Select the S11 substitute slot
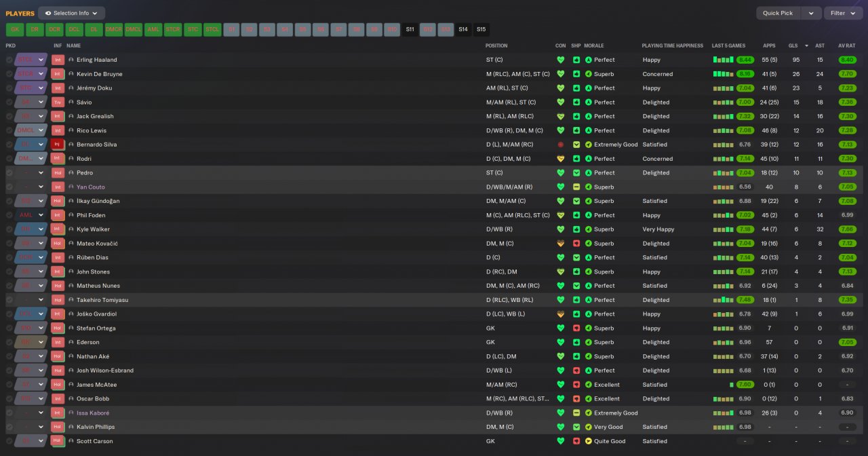Image resolution: width=868 pixels, height=456 pixels. click(410, 30)
